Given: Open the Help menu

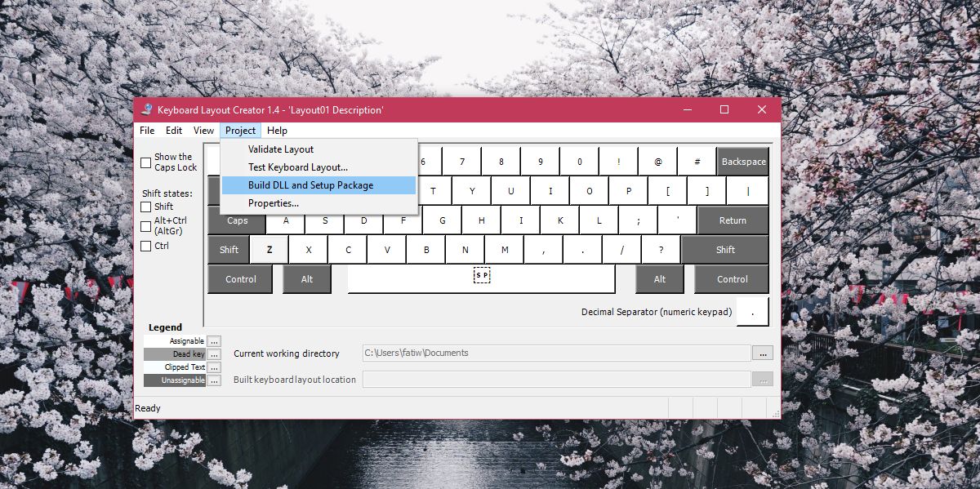Looking at the screenshot, I should click(277, 130).
